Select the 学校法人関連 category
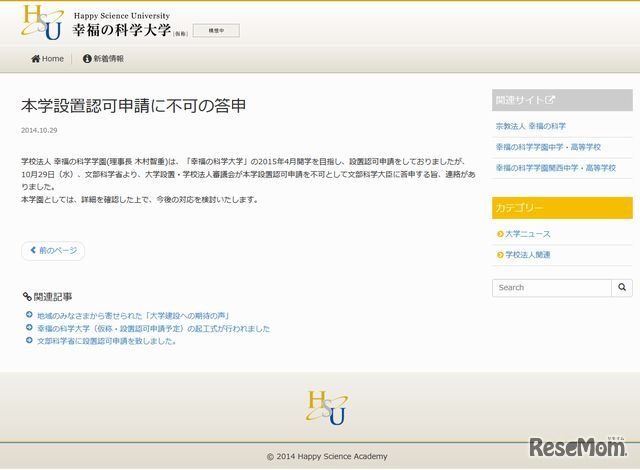This screenshot has height=470, width=640. pyautogui.click(x=528, y=255)
